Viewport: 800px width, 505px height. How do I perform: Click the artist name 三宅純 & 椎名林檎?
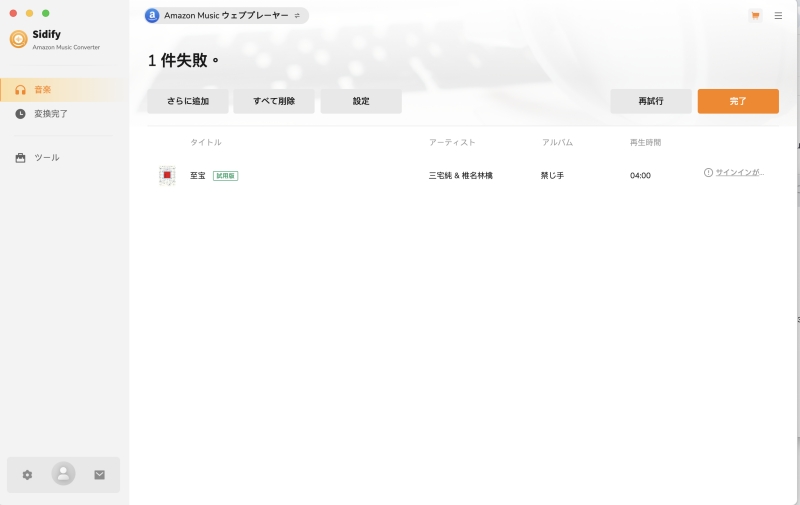click(x=461, y=175)
